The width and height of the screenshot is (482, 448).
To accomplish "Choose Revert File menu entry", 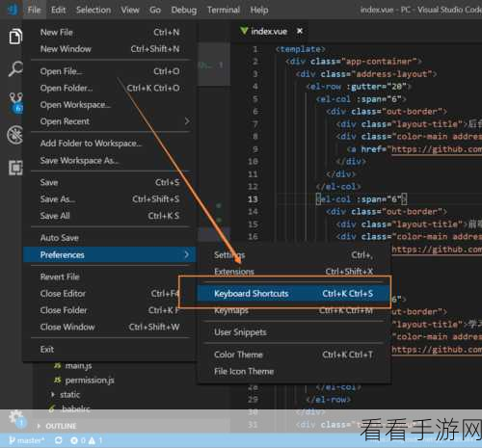I will click(110, 277).
